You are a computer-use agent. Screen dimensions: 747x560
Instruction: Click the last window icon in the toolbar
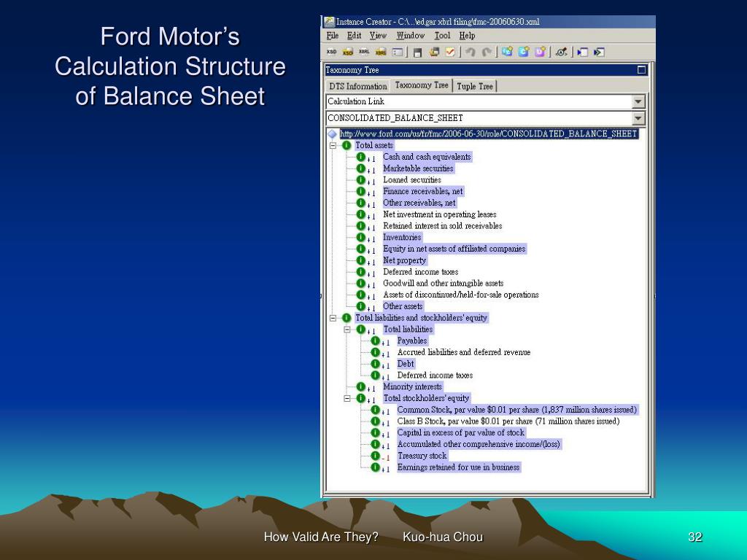(599, 52)
